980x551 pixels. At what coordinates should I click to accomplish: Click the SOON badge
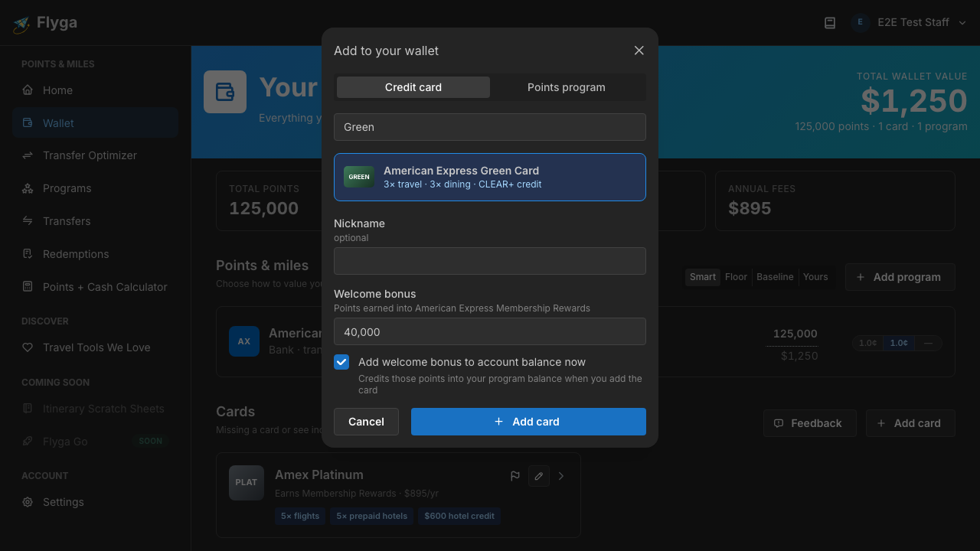pyautogui.click(x=150, y=441)
